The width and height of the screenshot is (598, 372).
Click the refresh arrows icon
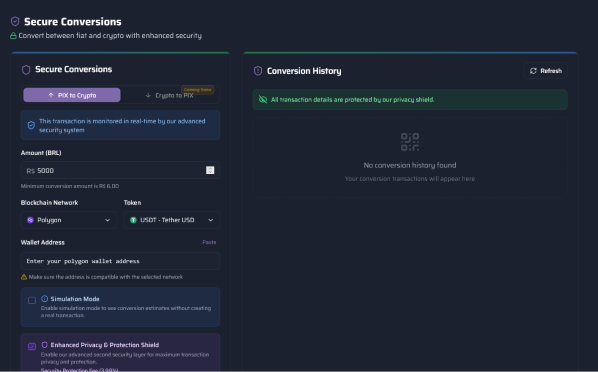click(533, 71)
